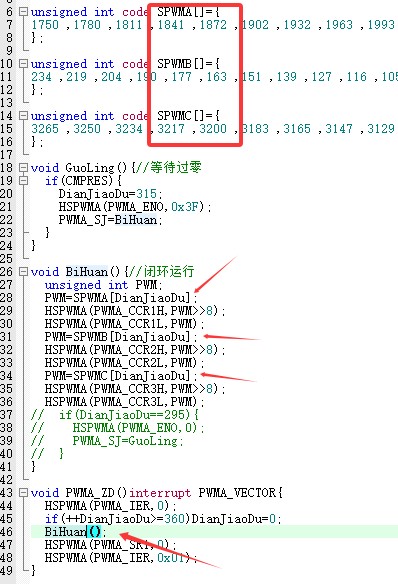The image size is (398, 584).
Task: Collapse the SPWMC array fold on line 14
Action: point(23,115)
